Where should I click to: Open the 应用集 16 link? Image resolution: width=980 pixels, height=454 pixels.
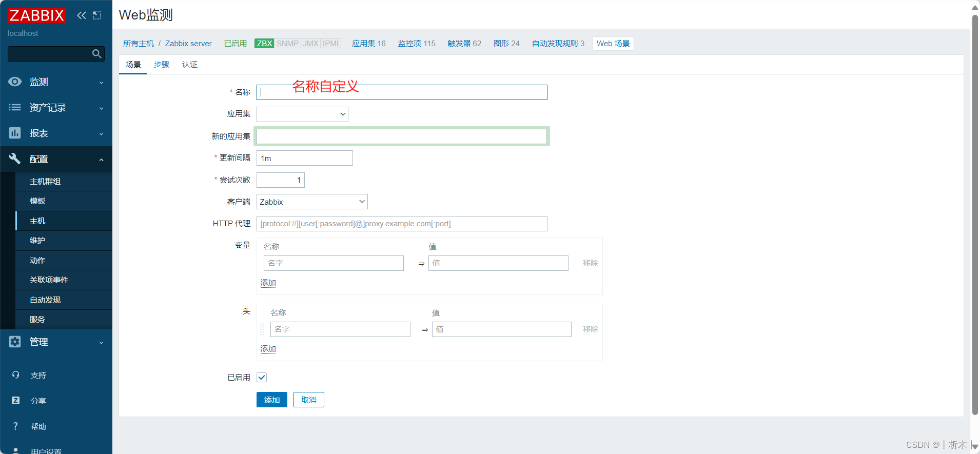[369, 44]
